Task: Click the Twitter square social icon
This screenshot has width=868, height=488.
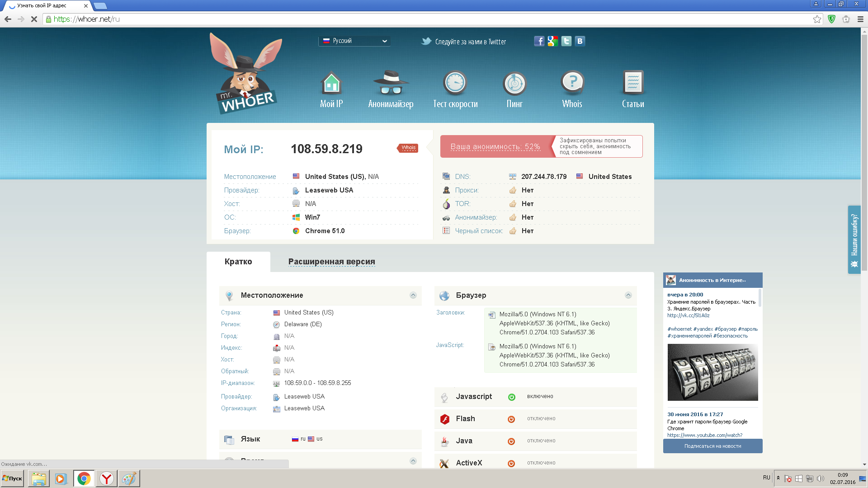Action: (566, 41)
